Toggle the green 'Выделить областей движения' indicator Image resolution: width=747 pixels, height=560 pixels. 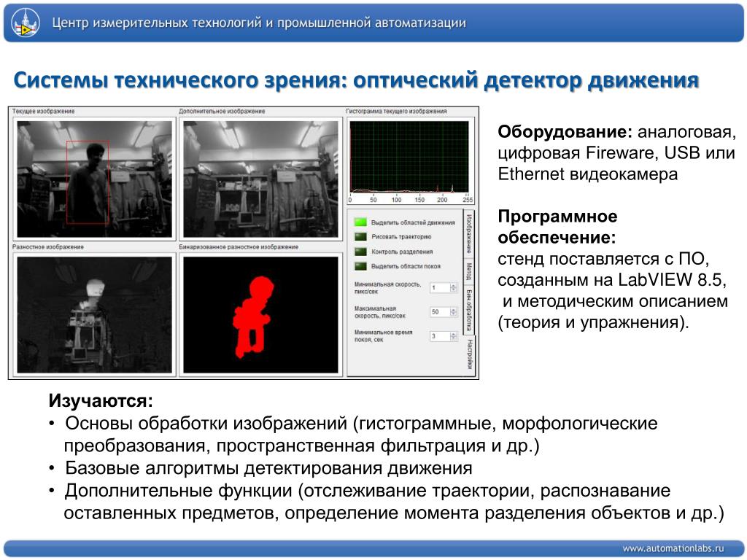360,222
